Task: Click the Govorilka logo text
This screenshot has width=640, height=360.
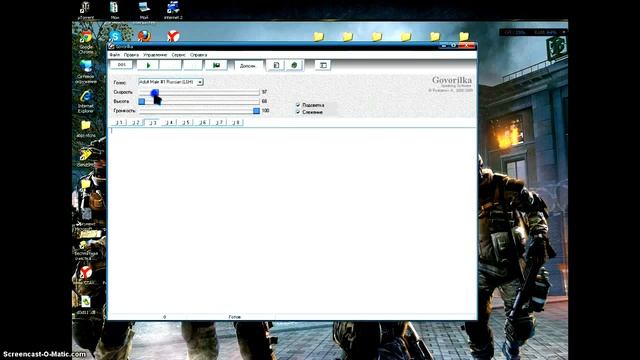Action: 452,80
